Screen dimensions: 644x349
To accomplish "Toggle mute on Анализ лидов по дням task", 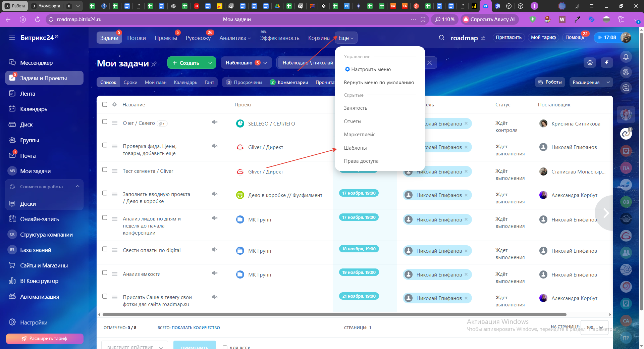I will pos(215,218).
